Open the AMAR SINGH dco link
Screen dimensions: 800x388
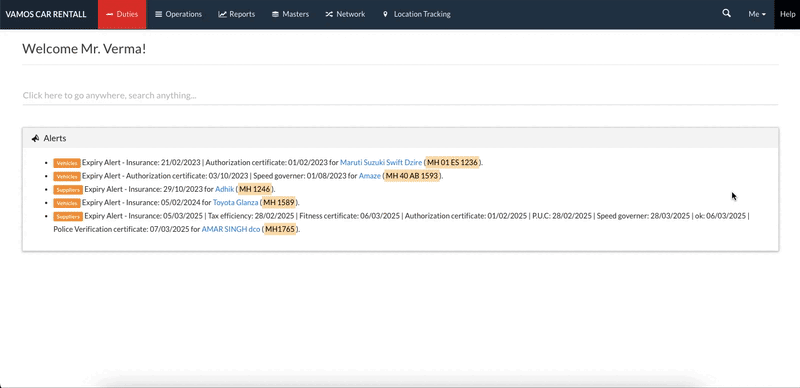click(231, 229)
